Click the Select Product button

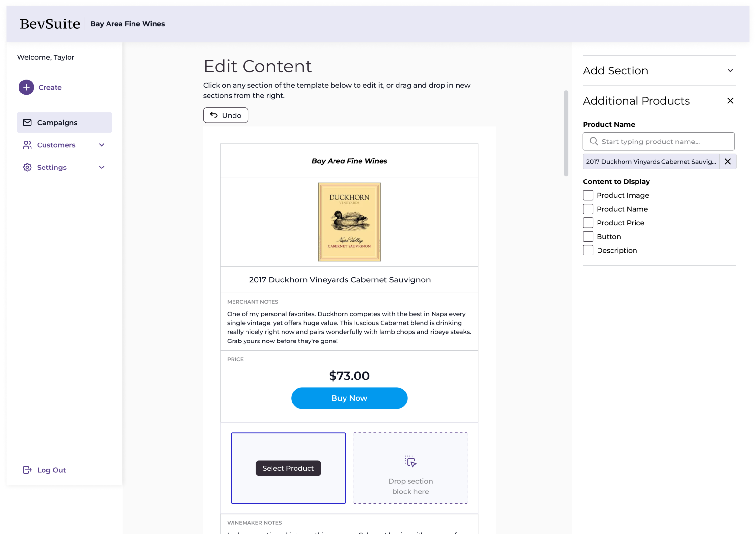pyautogui.click(x=288, y=468)
